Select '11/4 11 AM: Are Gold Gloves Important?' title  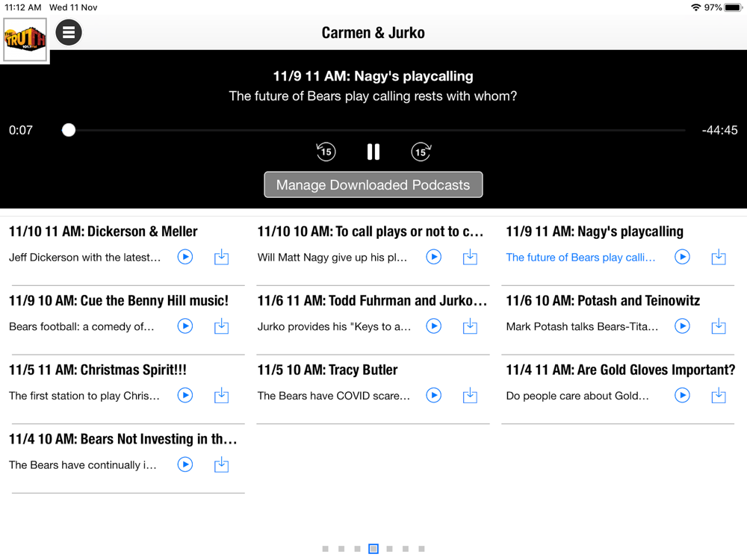pos(621,370)
